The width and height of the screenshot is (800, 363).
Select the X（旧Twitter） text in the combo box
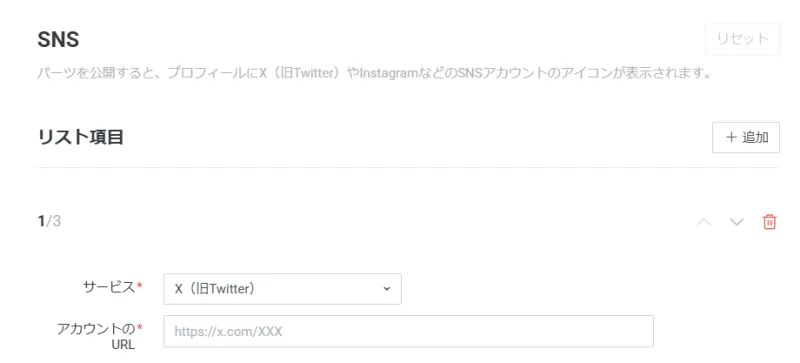point(214,289)
